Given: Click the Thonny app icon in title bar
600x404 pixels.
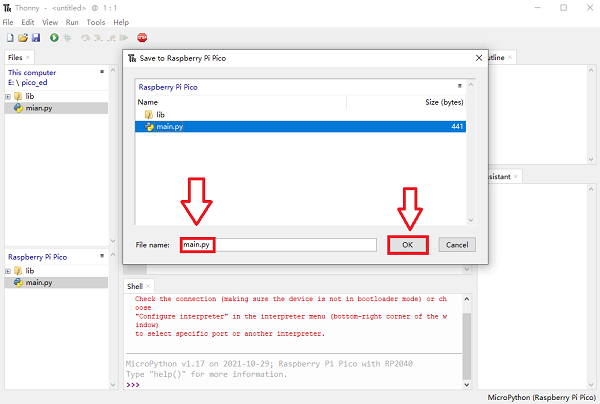Looking at the screenshot, I should tap(7, 8).
